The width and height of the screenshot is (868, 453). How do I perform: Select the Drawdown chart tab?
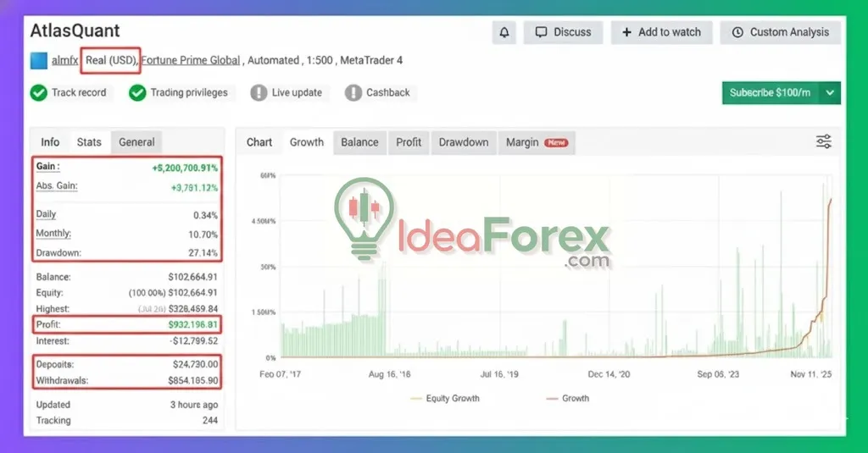pos(464,143)
